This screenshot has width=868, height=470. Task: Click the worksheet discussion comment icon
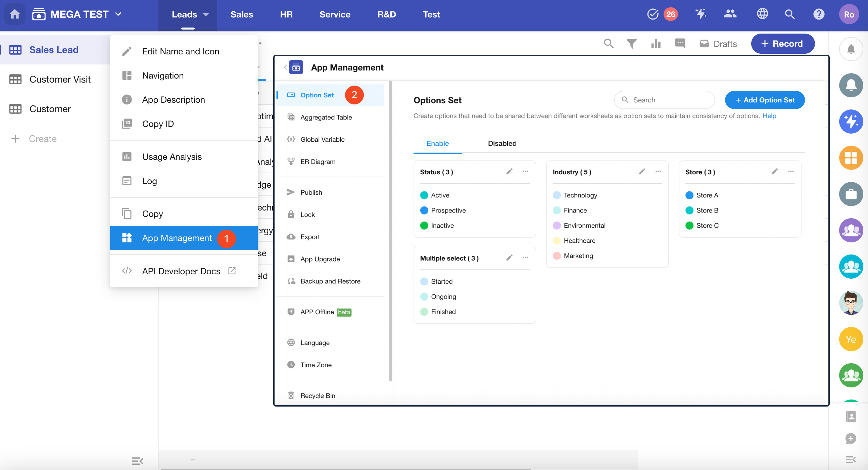tap(680, 43)
